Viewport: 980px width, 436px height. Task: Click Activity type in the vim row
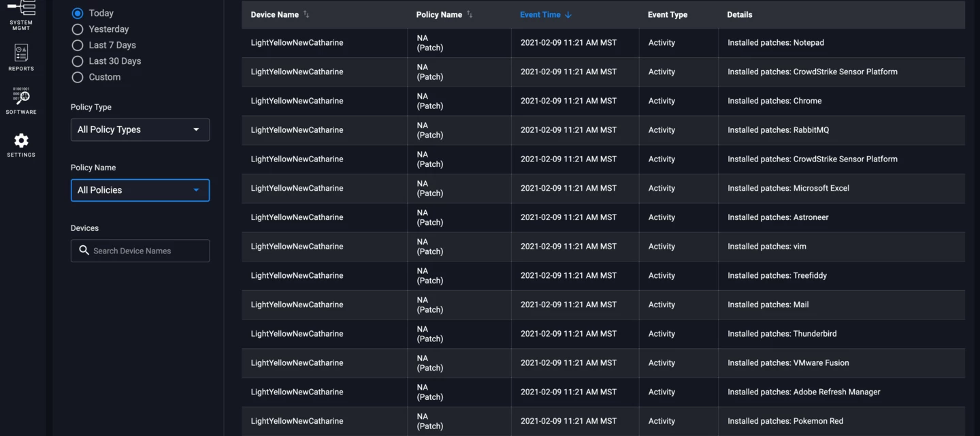point(661,247)
